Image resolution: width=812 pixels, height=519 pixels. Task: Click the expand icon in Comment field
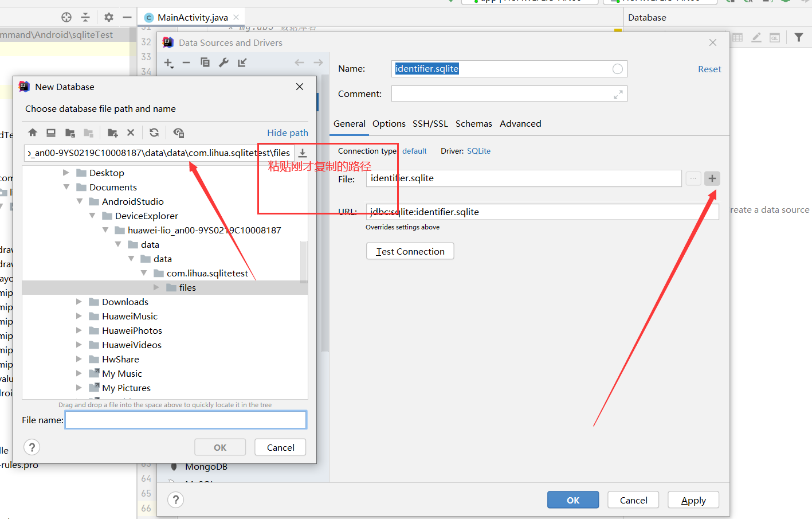click(x=618, y=95)
